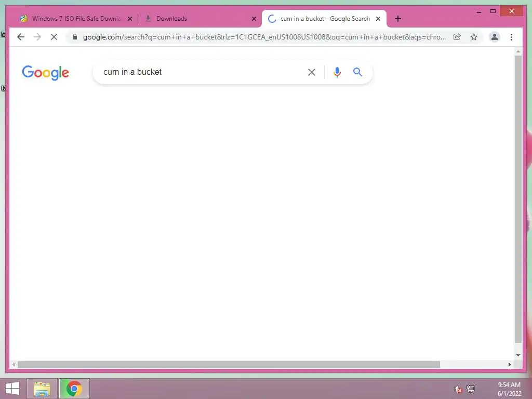532x399 pixels.
Task: Close the Windows 7 ISO tab
Action: coord(129,19)
